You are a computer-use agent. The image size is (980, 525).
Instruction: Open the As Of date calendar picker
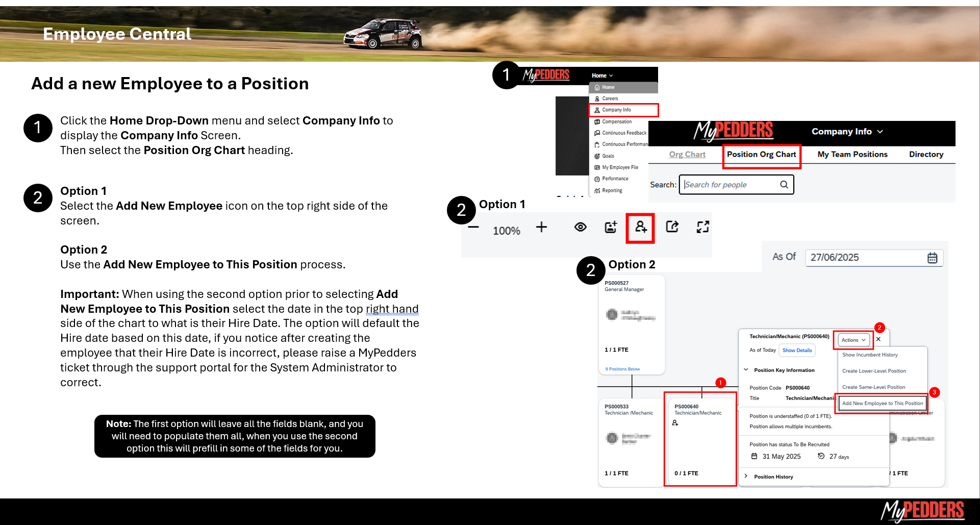(932, 258)
